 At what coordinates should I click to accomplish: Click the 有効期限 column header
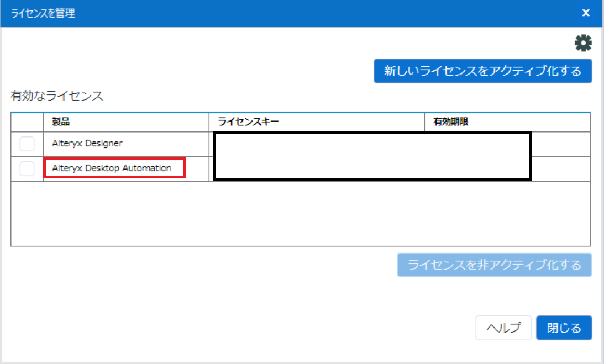[507, 122]
